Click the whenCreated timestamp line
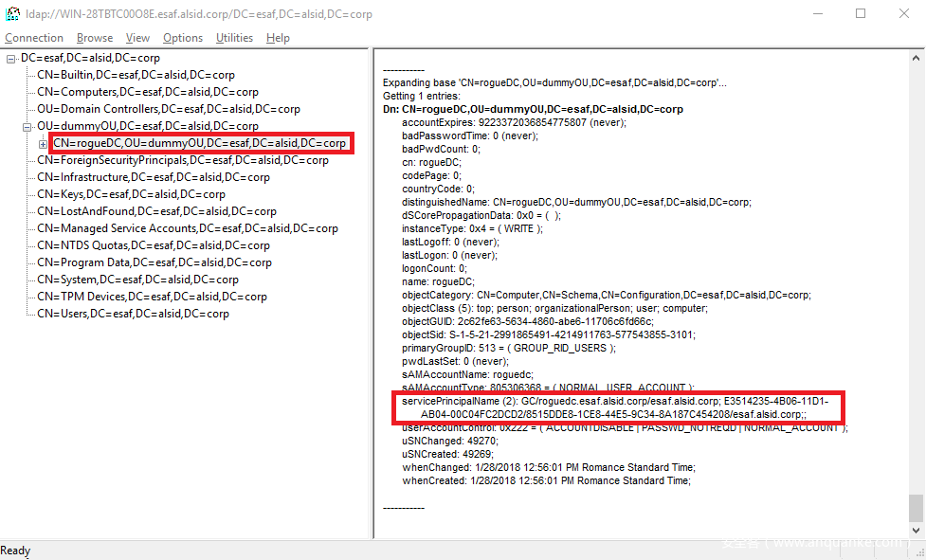This screenshot has height=560, width=926. 546,481
